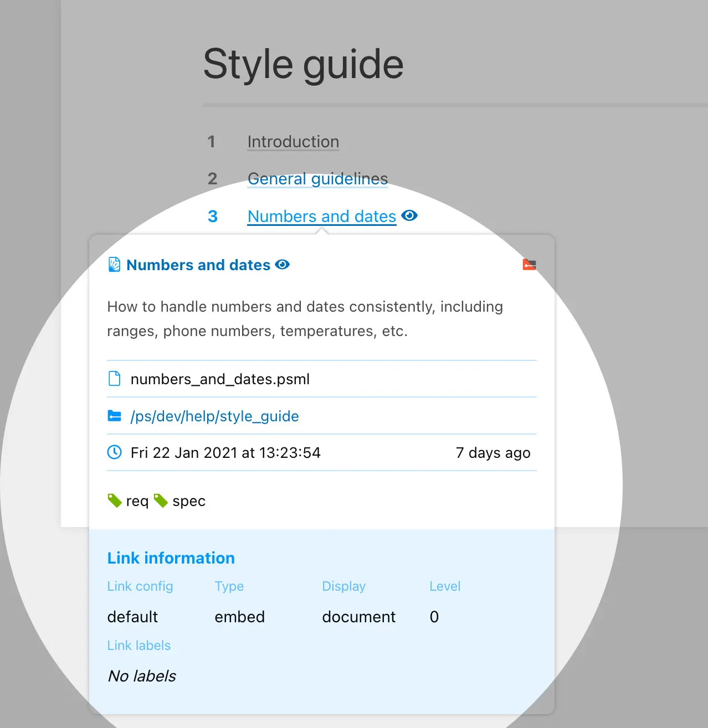Select the Fri 22 Jan 2021 timestamp
The height and width of the screenshot is (728, 708).
click(x=225, y=453)
